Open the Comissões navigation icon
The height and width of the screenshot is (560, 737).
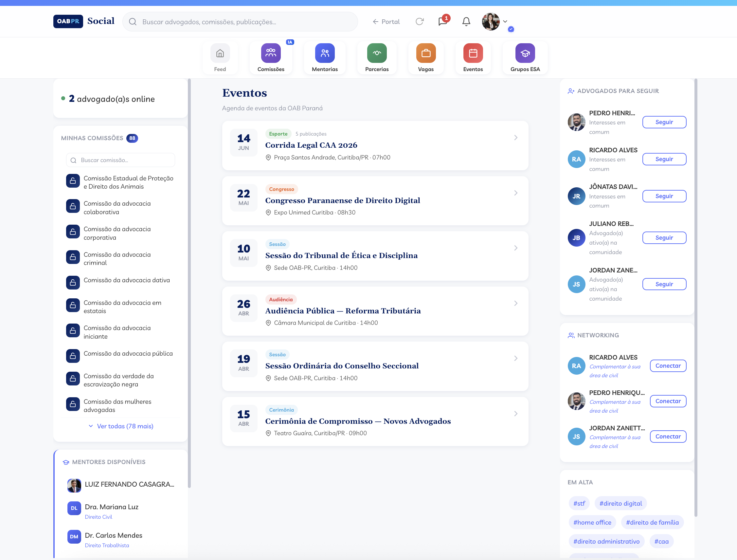coord(271,53)
